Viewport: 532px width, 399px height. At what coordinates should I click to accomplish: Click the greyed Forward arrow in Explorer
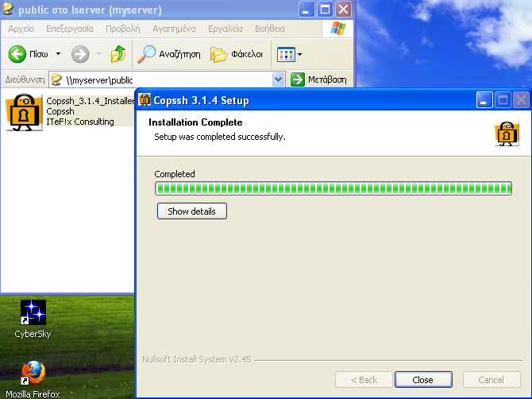click(x=80, y=54)
